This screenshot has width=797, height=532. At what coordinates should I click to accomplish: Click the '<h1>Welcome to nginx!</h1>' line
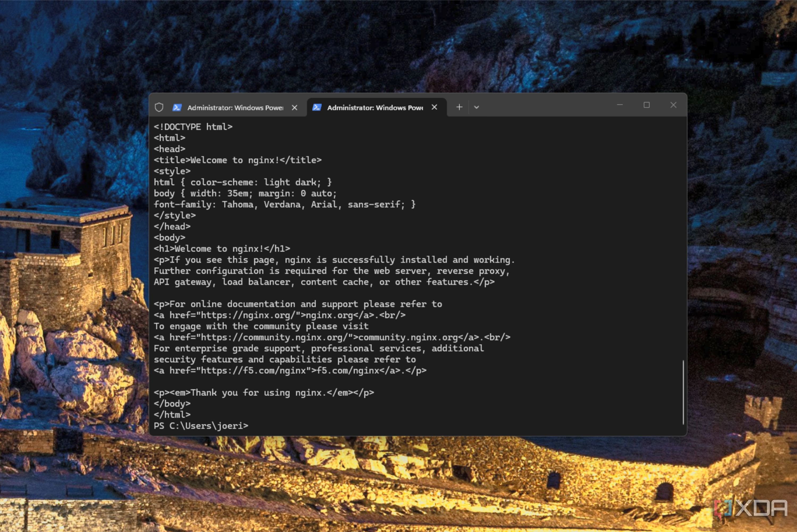tap(222, 249)
